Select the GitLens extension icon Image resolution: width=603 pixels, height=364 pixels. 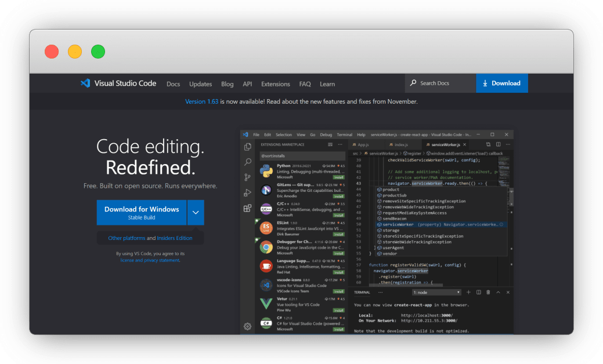click(266, 190)
